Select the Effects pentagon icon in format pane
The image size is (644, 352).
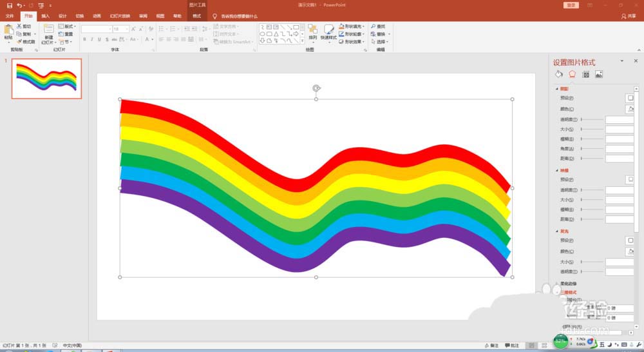tap(572, 75)
